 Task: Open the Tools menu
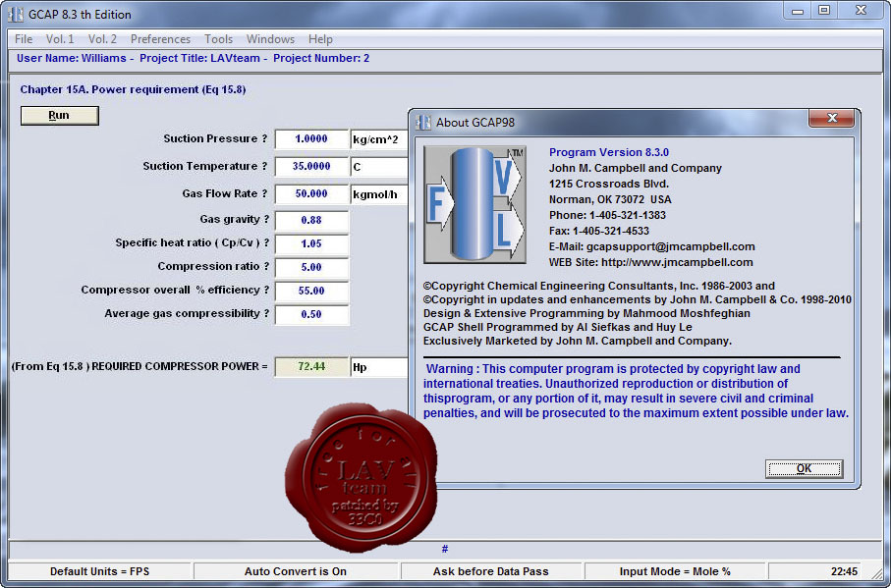coord(218,39)
